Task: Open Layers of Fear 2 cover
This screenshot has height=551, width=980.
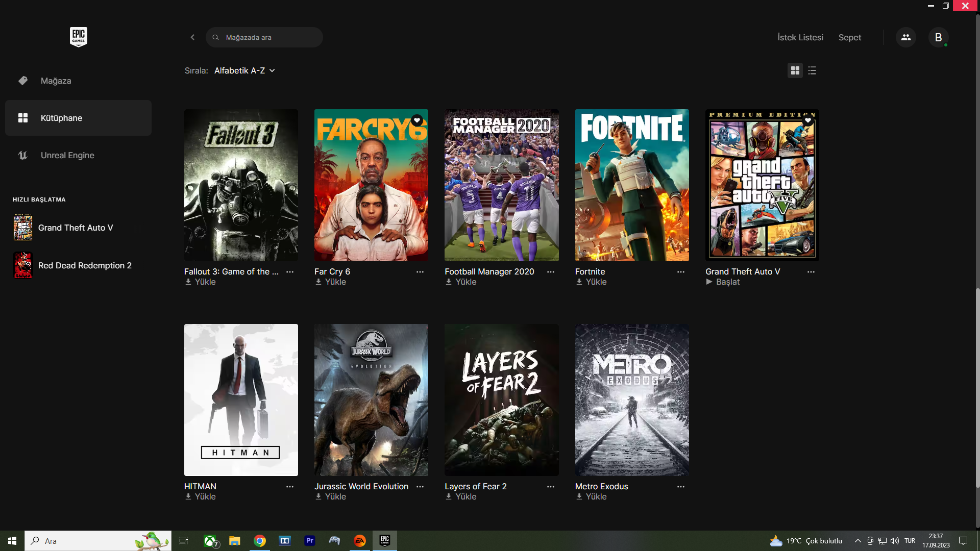Action: [501, 400]
